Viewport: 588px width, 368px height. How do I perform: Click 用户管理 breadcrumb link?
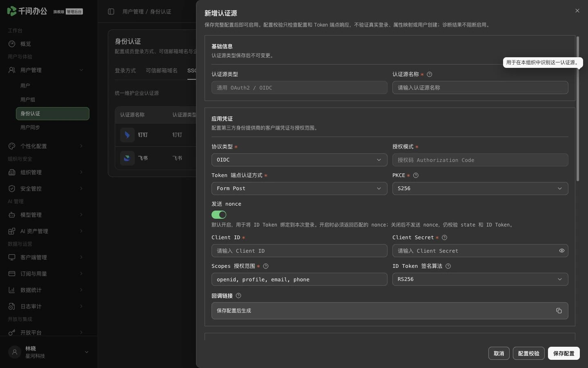tap(133, 11)
